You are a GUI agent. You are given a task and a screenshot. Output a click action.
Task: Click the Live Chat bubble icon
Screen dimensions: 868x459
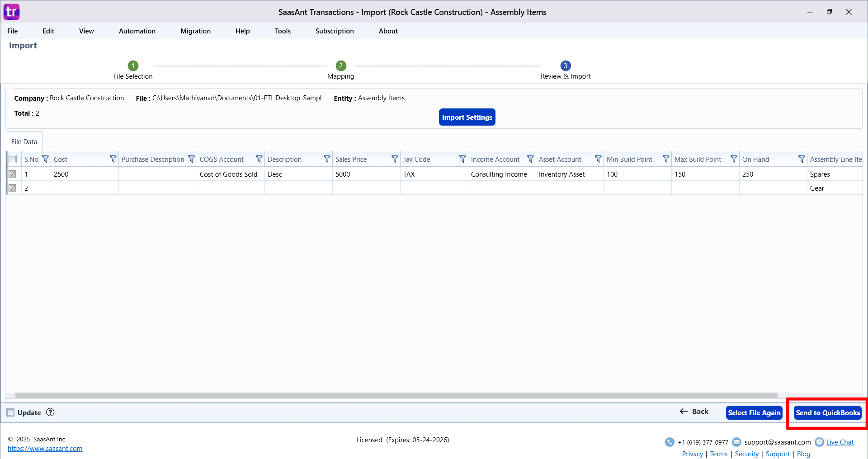click(819, 442)
